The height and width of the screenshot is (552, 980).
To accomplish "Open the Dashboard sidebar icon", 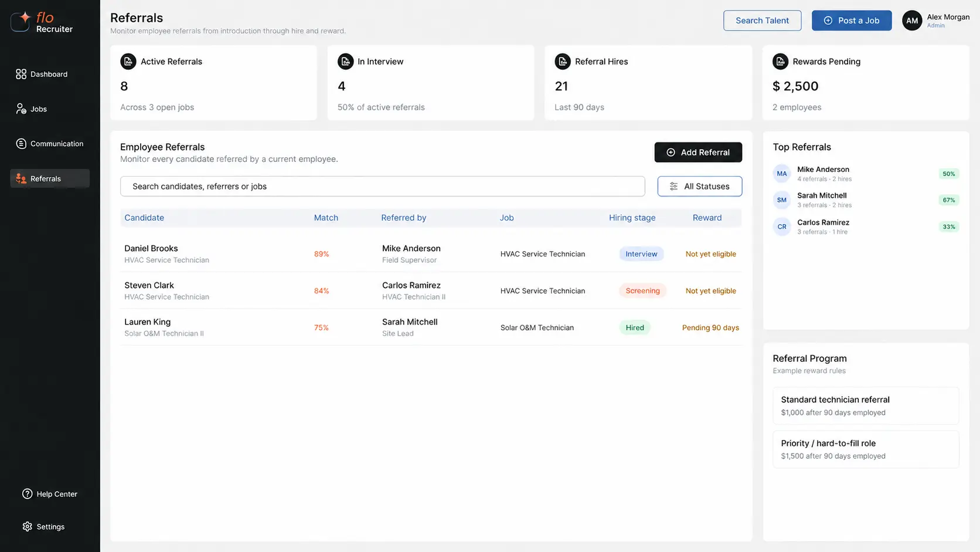I will coord(21,74).
